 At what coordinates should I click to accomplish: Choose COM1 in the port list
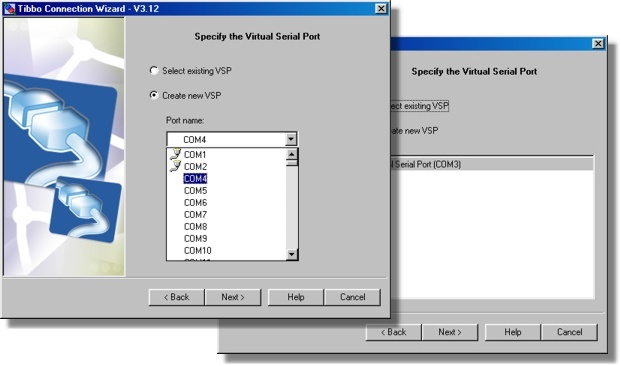coord(195,155)
